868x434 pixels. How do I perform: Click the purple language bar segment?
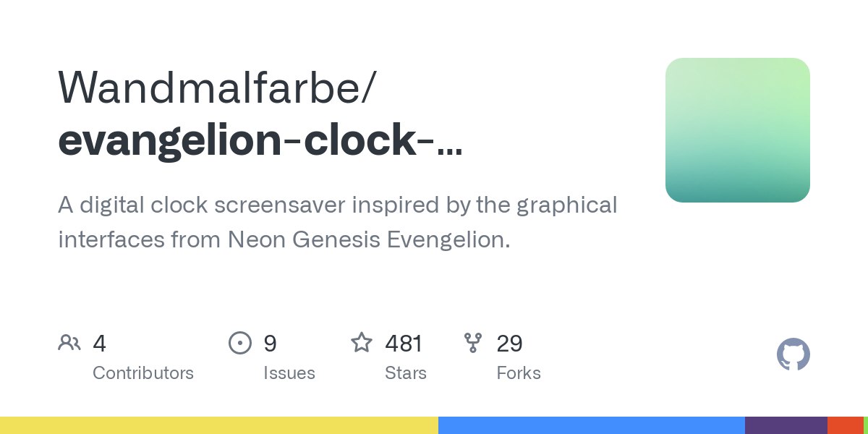click(786, 425)
